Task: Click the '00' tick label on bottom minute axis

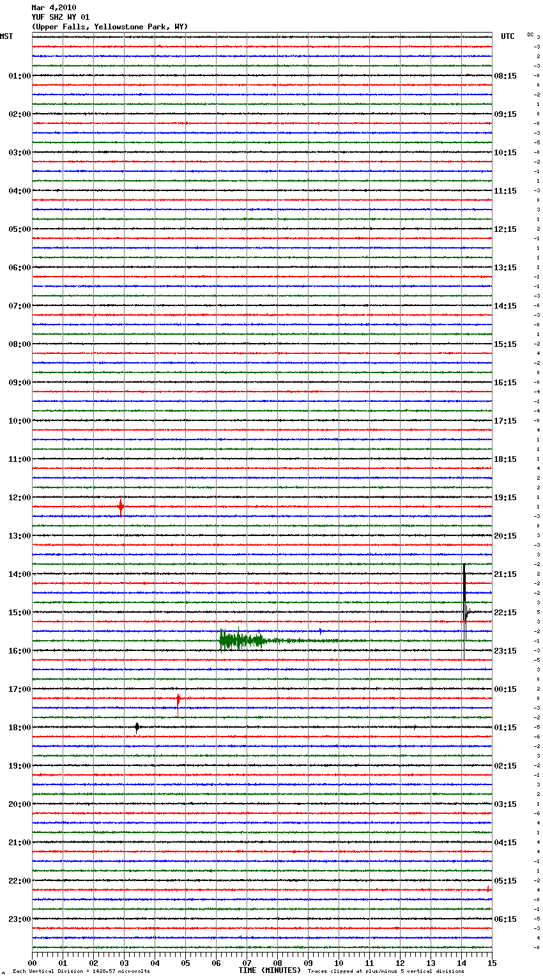Action: [x=32, y=963]
